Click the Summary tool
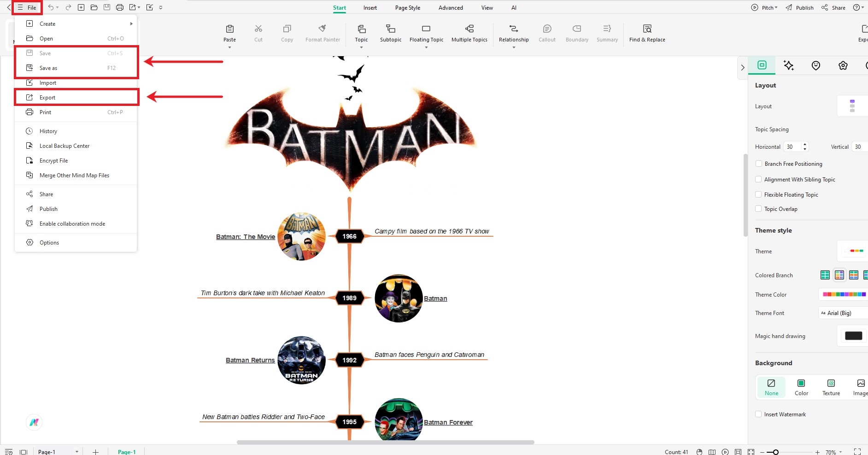Viewport: 868px width, 455px height. coord(607,34)
